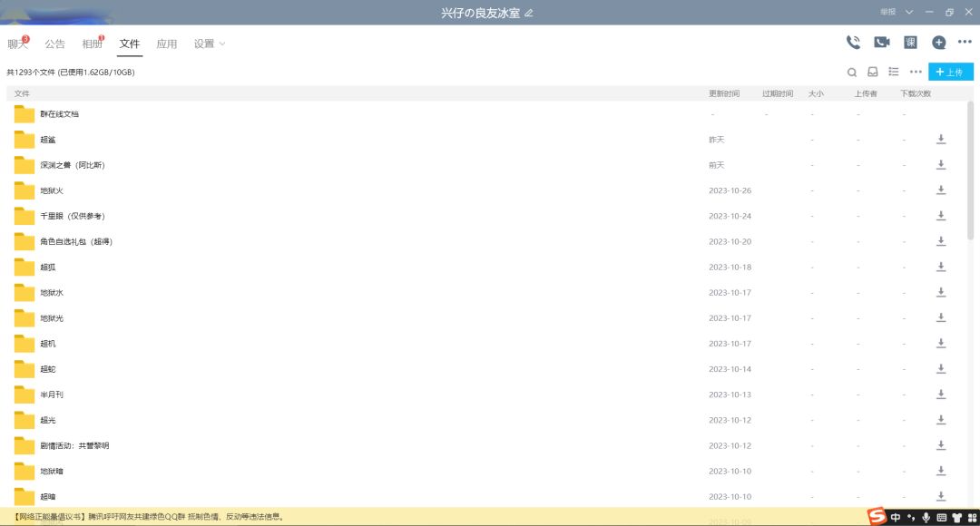Click the add-member plus bubble icon

(939, 43)
